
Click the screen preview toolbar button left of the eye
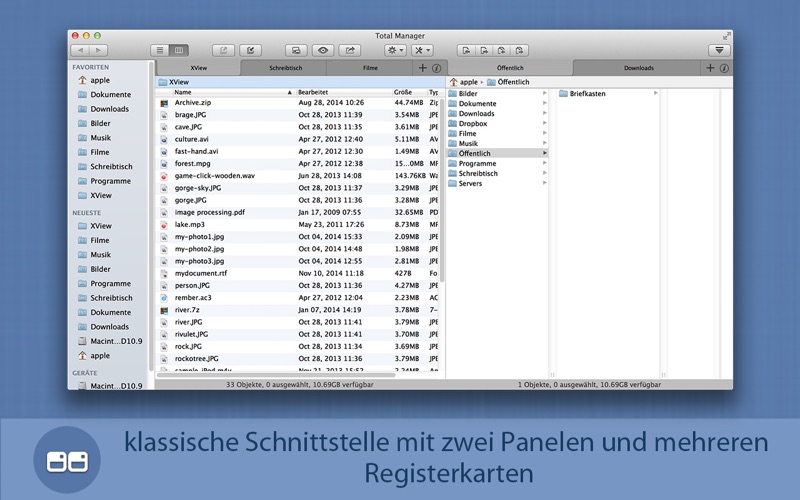click(296, 50)
